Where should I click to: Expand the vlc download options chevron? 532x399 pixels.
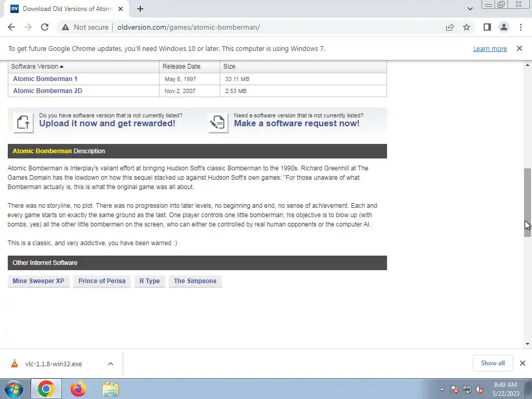click(111, 364)
